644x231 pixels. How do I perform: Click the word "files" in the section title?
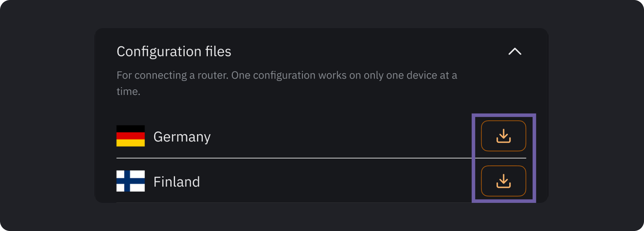[x=218, y=52]
